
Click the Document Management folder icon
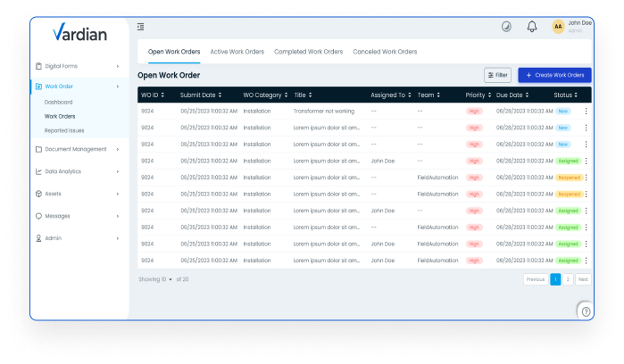point(38,149)
